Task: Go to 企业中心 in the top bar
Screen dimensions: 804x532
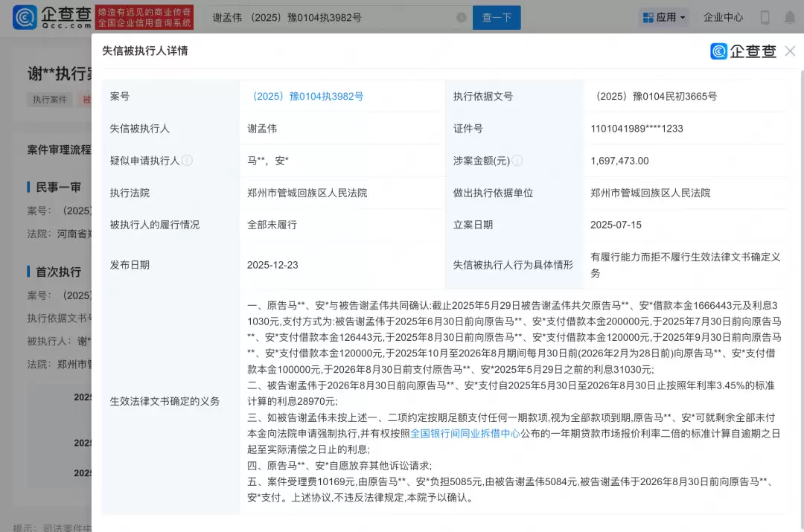Action: 724,17
